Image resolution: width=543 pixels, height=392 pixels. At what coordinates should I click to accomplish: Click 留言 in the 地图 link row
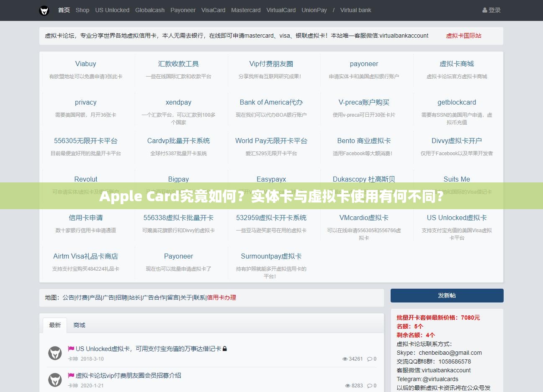coord(173,297)
